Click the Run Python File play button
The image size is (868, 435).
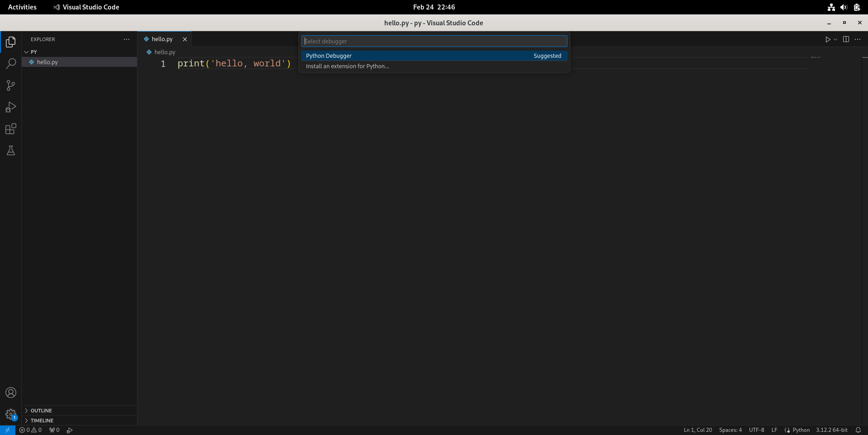[x=828, y=39]
